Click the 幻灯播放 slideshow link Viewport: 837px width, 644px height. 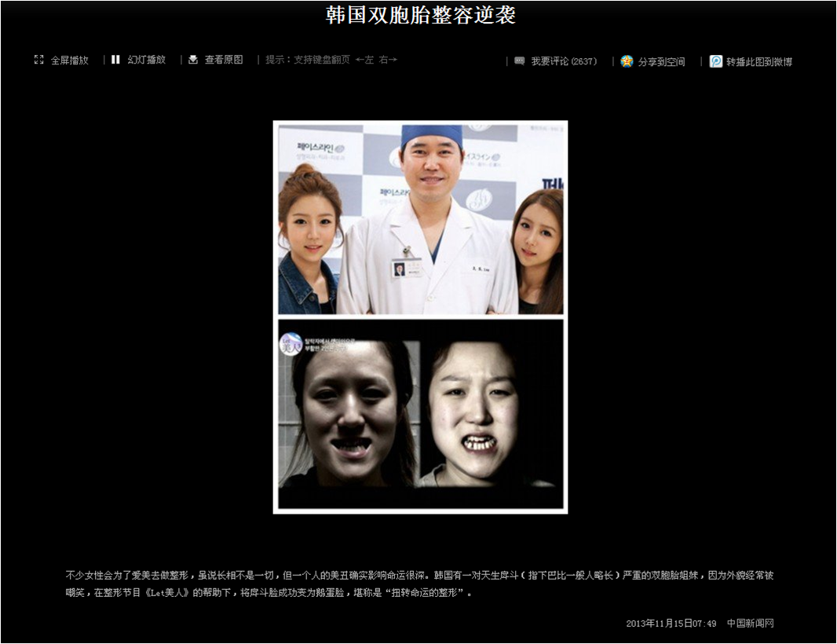pyautogui.click(x=147, y=60)
